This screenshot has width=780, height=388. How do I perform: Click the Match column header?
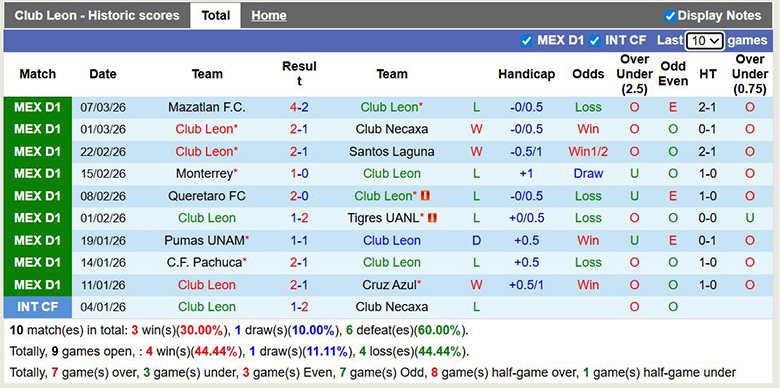coord(37,74)
